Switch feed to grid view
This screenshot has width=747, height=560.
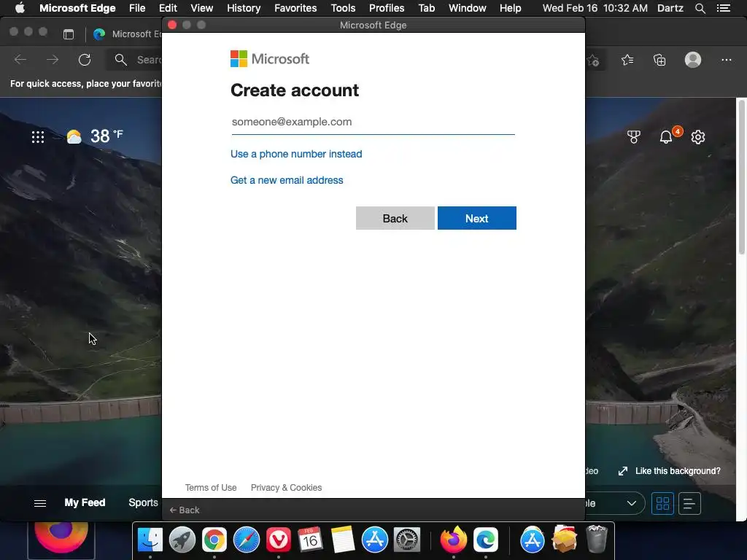[x=662, y=503]
